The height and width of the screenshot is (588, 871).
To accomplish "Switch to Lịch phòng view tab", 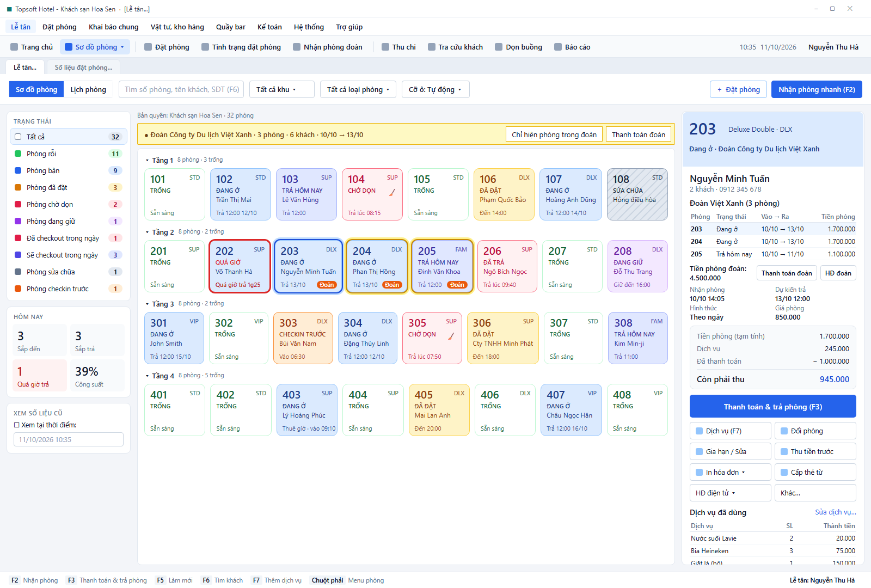I will (88, 89).
